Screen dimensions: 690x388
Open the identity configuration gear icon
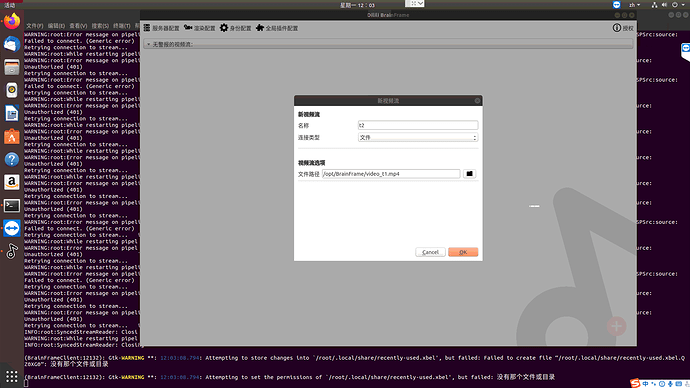point(224,28)
